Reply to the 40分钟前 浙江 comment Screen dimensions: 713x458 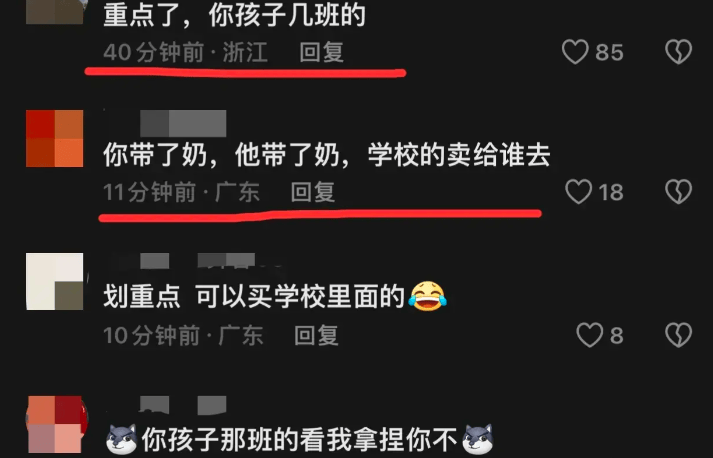(x=321, y=52)
